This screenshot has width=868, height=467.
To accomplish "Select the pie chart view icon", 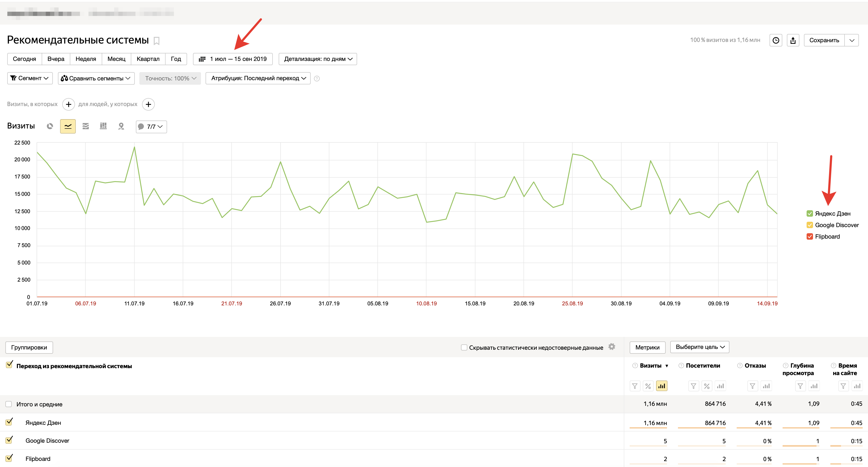I will click(50, 126).
